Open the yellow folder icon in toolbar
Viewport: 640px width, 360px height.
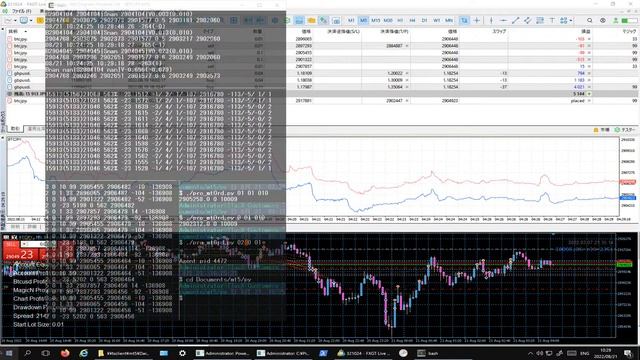coord(311,20)
